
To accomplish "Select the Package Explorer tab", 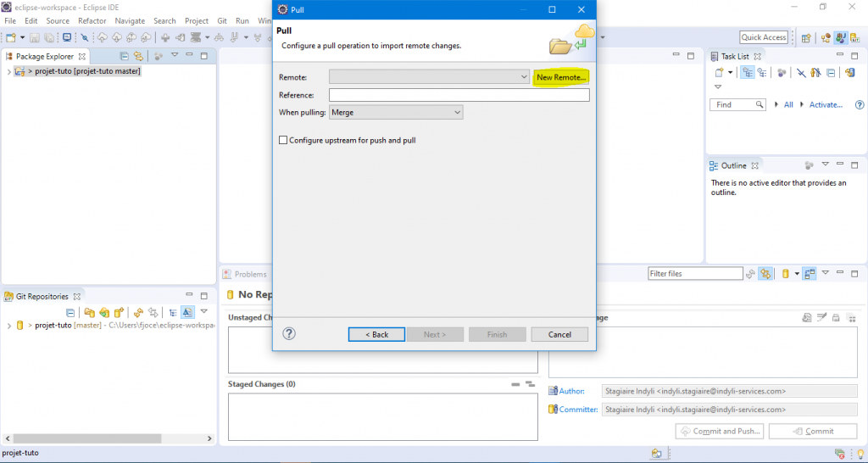I will point(46,57).
